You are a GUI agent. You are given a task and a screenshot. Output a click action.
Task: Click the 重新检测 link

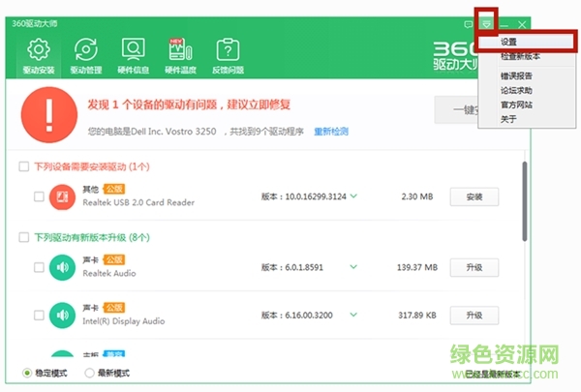click(330, 131)
